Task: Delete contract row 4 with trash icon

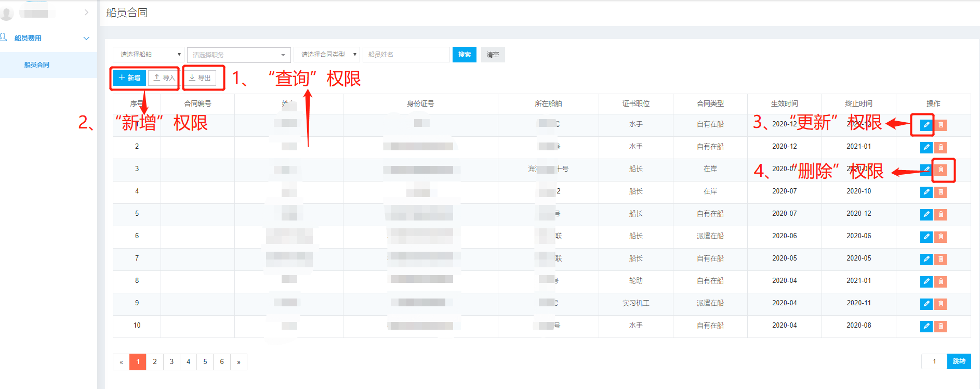Action: [941, 192]
